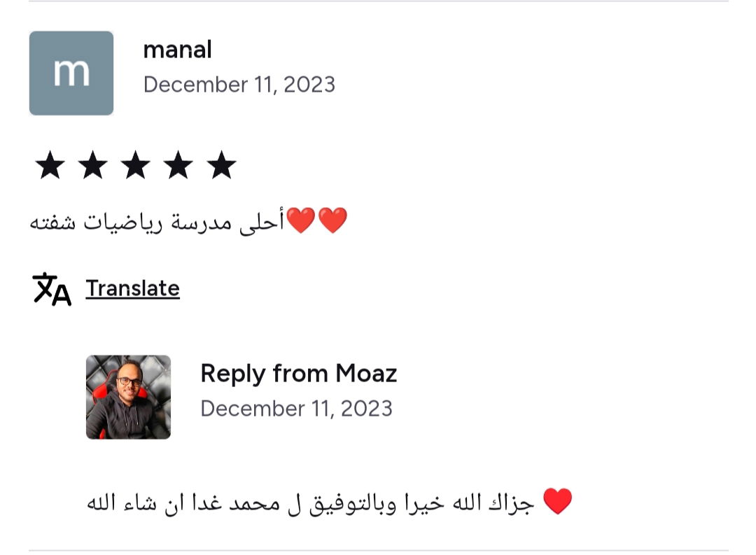The image size is (756, 555).
Task: Open manal's gray 'm' avatar
Action: (71, 73)
